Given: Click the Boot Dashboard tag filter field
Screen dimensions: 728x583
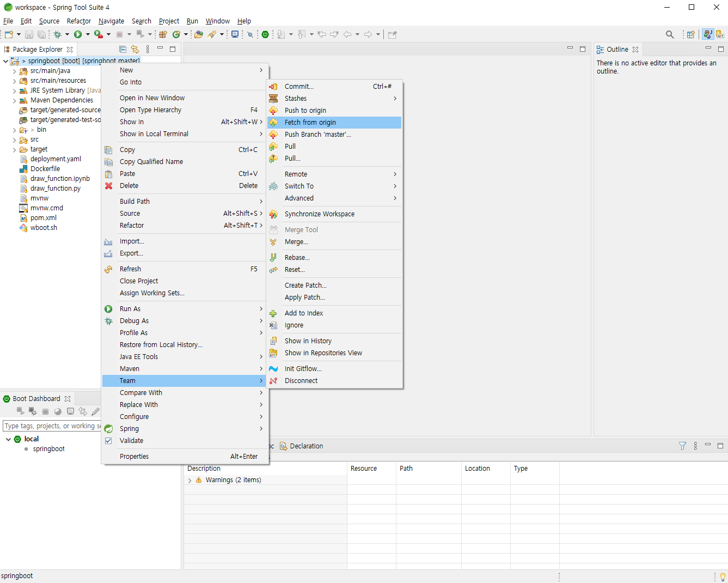Looking at the screenshot, I should 52,426.
